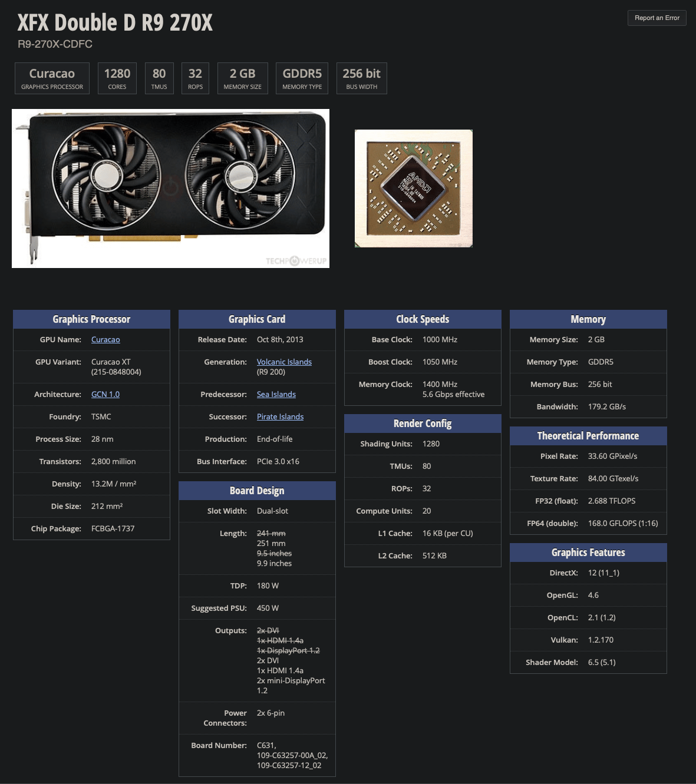Click the 84.00 GTexel/s texture rate value

613,479
